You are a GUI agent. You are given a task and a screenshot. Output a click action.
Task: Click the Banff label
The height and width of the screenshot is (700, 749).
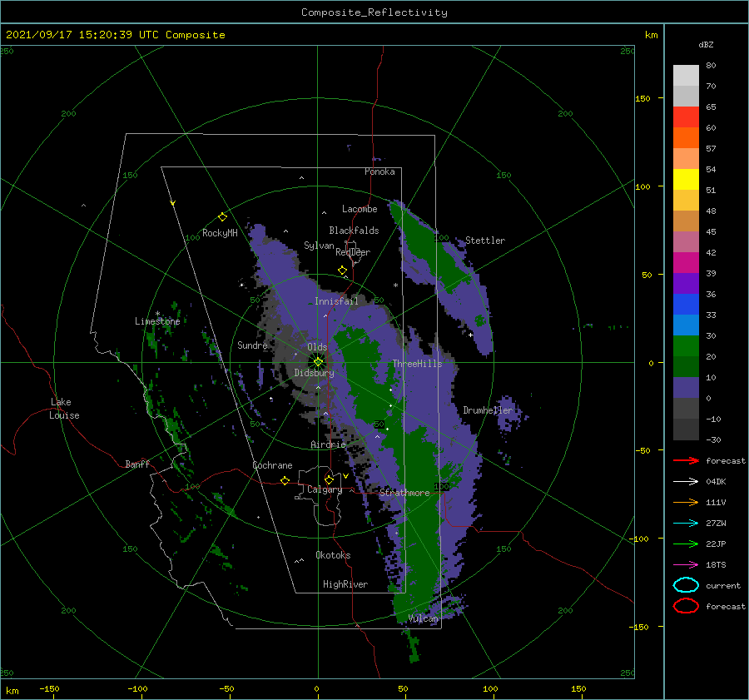tap(137, 464)
